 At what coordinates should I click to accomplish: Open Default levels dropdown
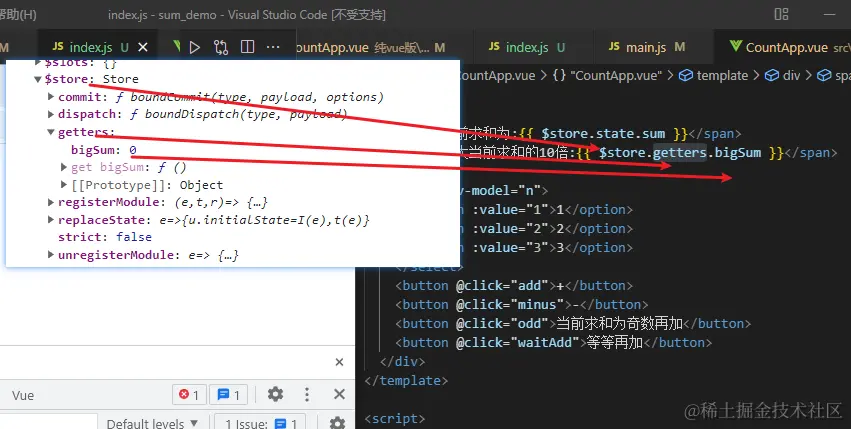click(151, 424)
